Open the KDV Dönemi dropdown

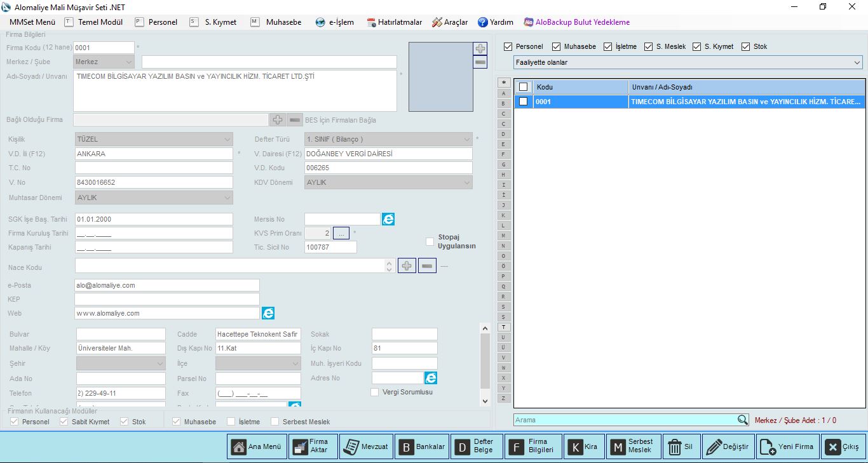pyautogui.click(x=388, y=182)
